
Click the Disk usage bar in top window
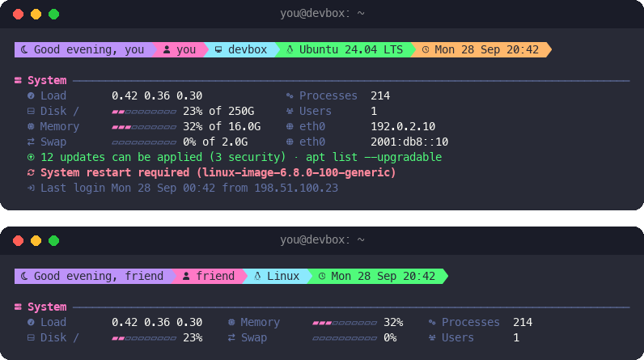click(144, 112)
